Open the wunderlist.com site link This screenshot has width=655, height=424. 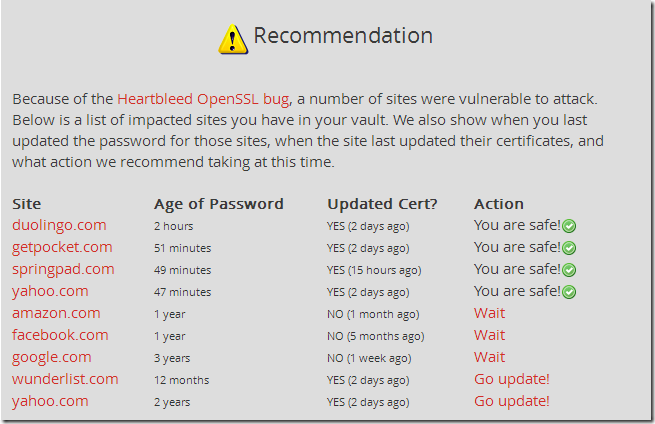coord(65,379)
